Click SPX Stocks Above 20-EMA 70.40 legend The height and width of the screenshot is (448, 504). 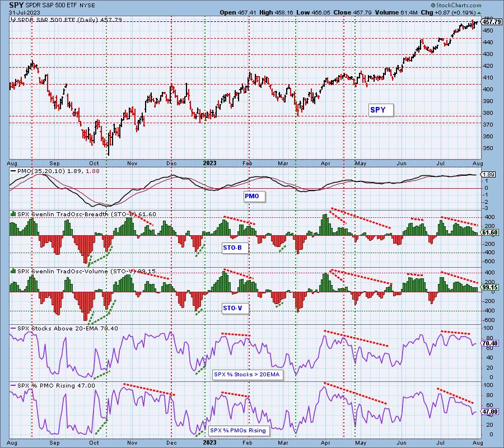(x=68, y=329)
